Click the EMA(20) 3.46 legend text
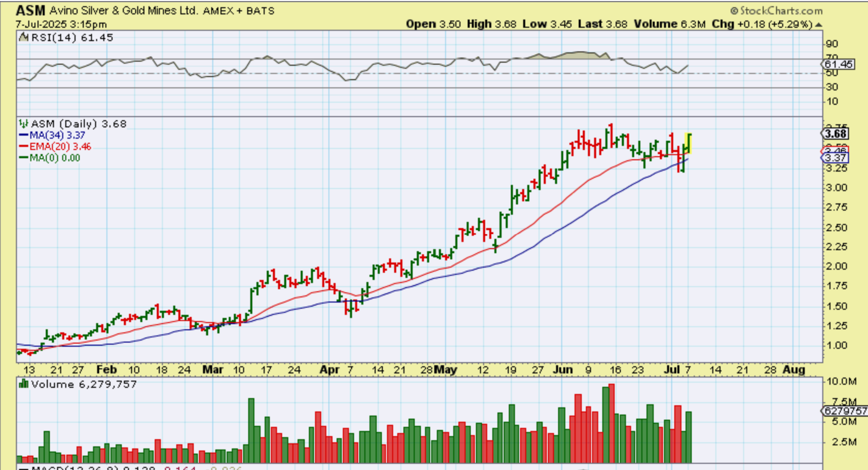Image resolution: width=868 pixels, height=470 pixels. pos(60,146)
